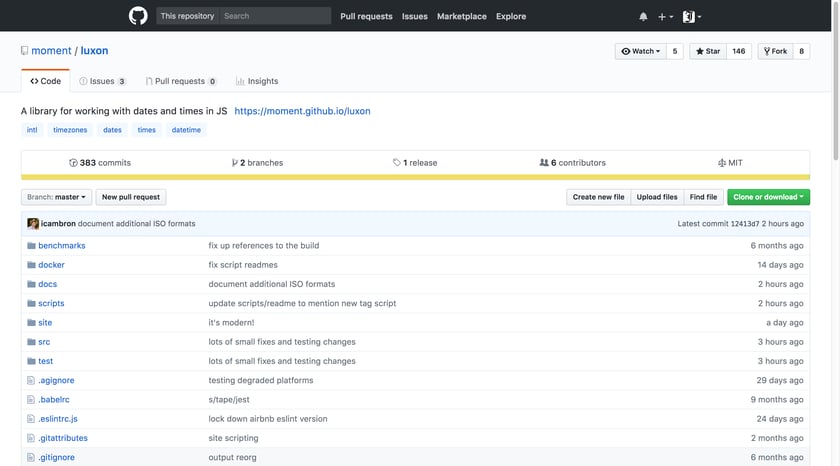The image size is (840, 466).
Task: Select the dates topic tag
Action: 112,130
